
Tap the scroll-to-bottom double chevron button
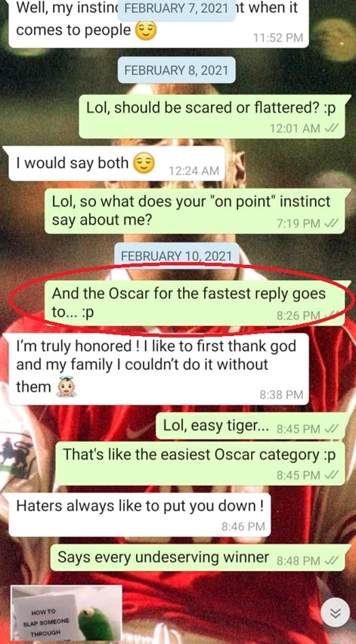[336, 613]
